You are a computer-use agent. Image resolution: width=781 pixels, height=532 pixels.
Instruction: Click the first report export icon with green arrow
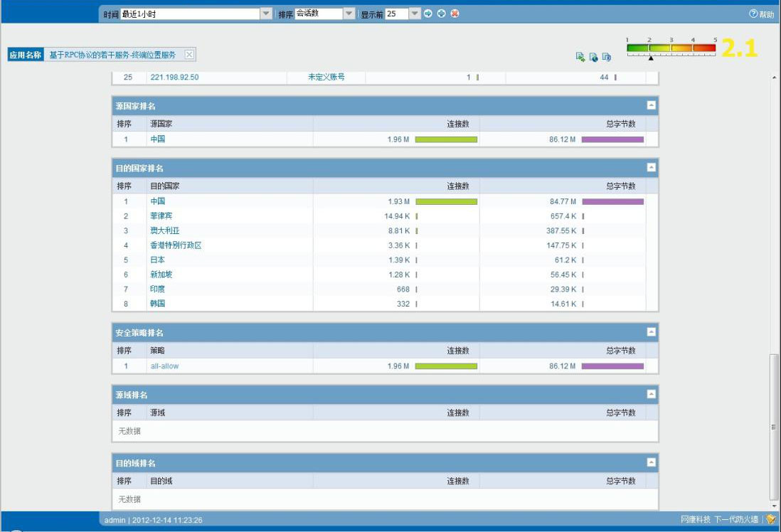point(580,57)
